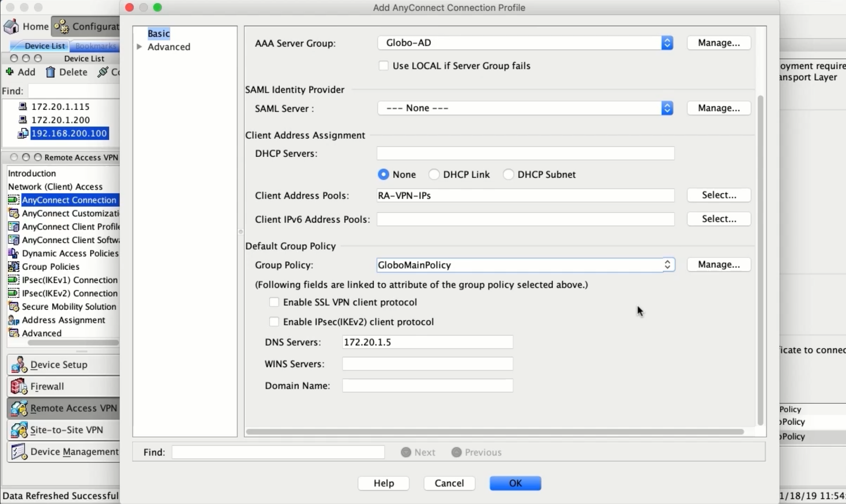Image resolution: width=846 pixels, height=504 pixels.
Task: Enable SSL VPN client protocol checkbox
Action: (274, 302)
